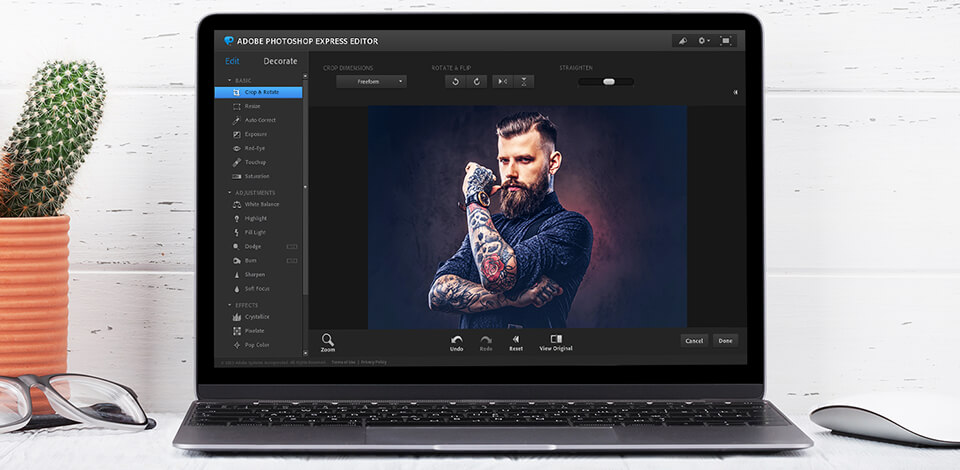Open the Saturation tool
Screen dimensions: 960x470
point(251,177)
